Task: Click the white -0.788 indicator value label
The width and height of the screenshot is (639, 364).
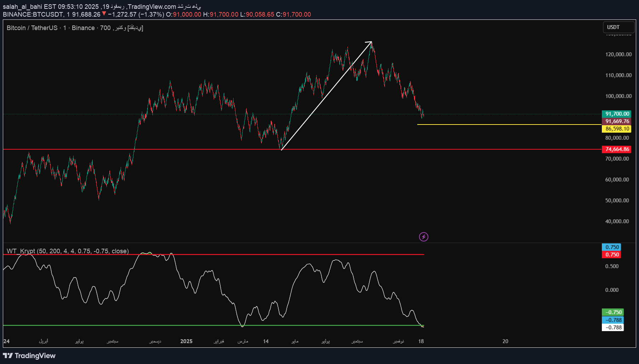Action: 613,328
